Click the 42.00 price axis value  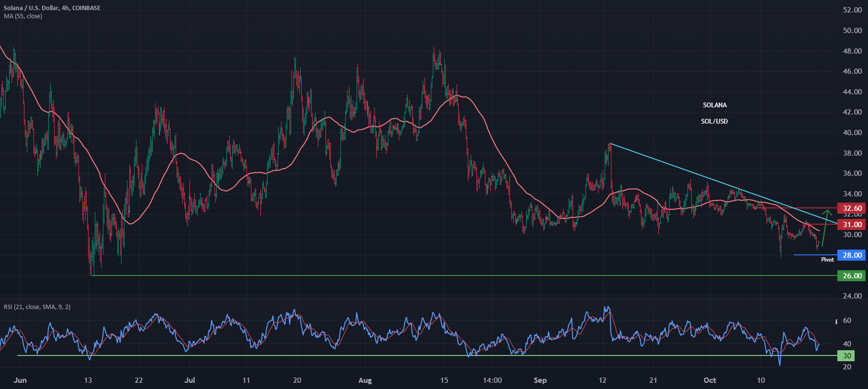coord(852,112)
